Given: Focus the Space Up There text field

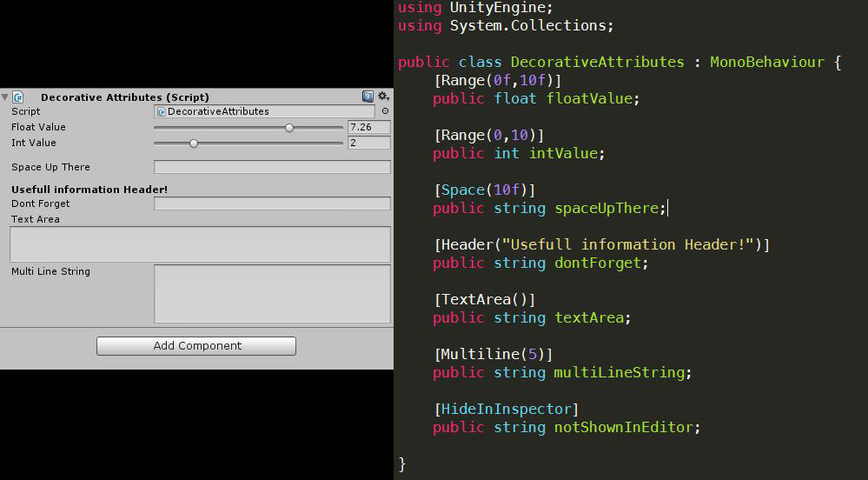Looking at the screenshot, I should coord(272,167).
